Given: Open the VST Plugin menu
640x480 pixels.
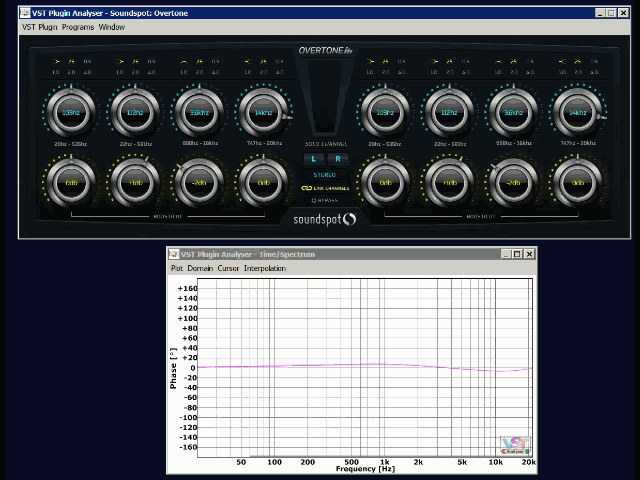Looking at the screenshot, I should tap(39, 27).
